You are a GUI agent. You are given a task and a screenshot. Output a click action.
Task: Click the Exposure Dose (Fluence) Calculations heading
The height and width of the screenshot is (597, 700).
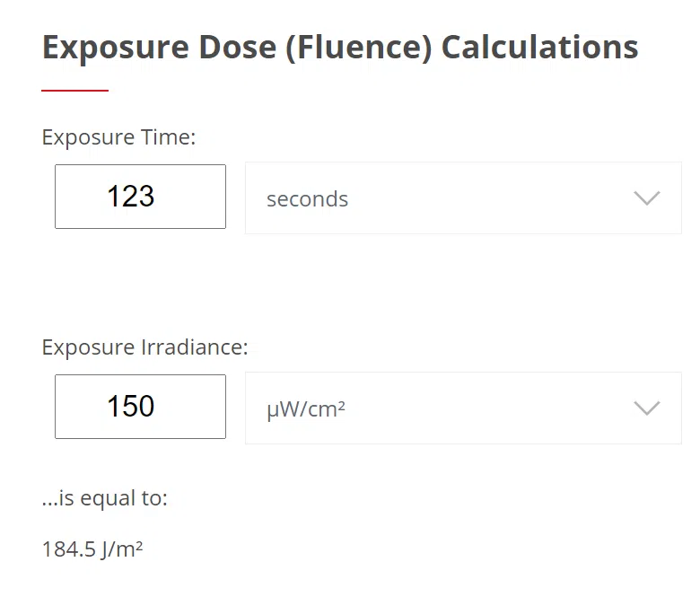pyautogui.click(x=340, y=47)
